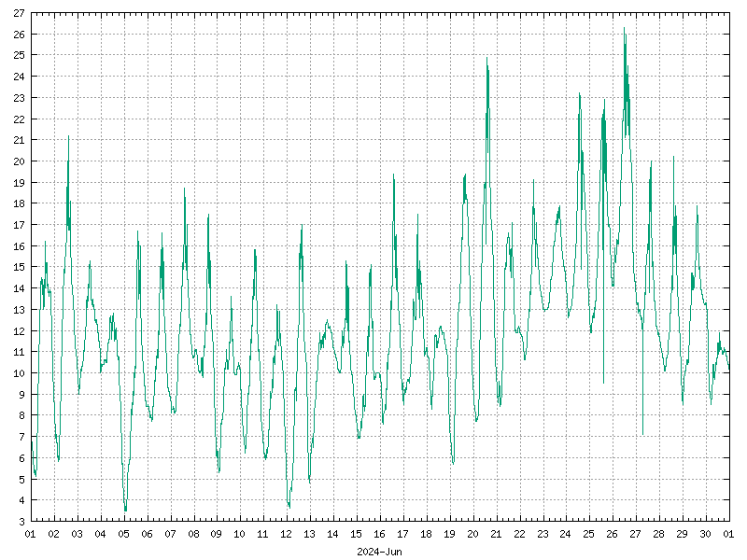747x560 pixels.
Task: Click the y-axis label 23
Action: pos(19,98)
